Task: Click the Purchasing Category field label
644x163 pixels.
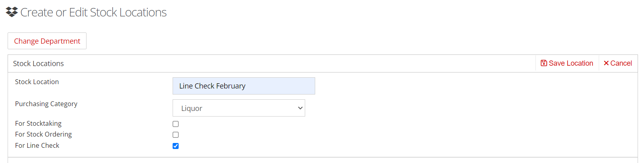Action: (x=46, y=104)
